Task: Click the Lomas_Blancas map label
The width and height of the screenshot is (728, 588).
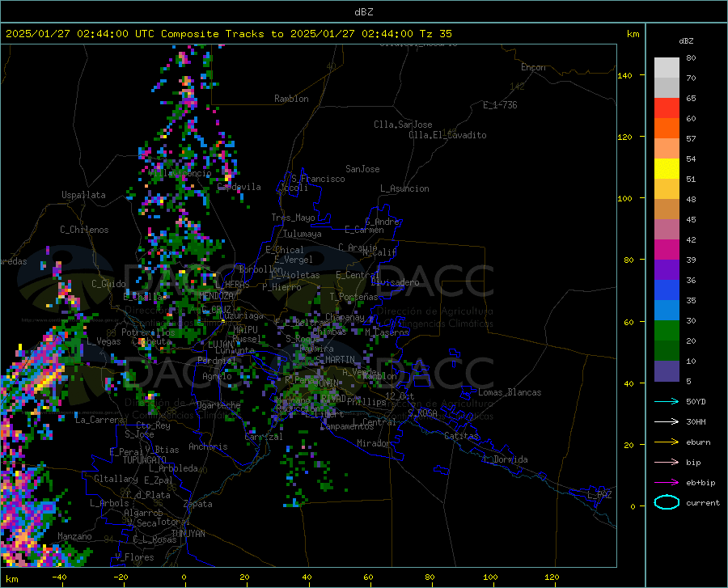Action: click(x=510, y=392)
